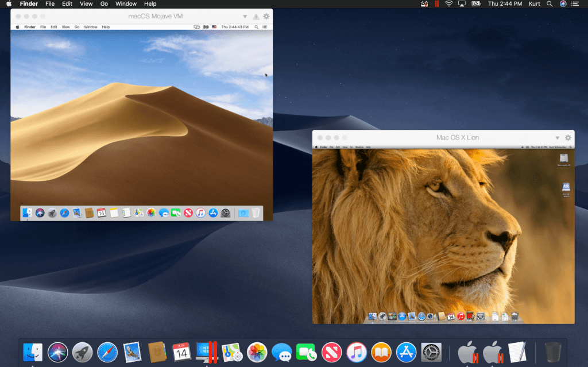Screen dimensions: 588x367
Task: Open Messages from the Dock
Action: tap(281, 352)
